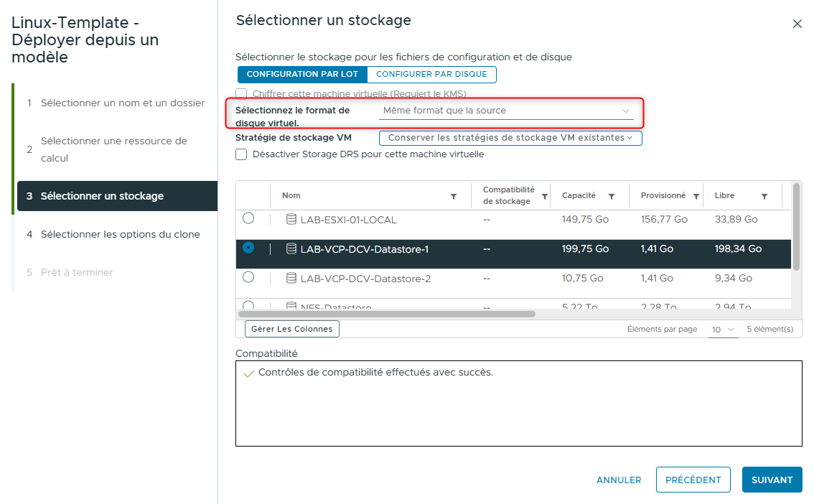This screenshot has height=504, width=814.
Task: Open the filter on the Capacité column
Action: pos(611,195)
